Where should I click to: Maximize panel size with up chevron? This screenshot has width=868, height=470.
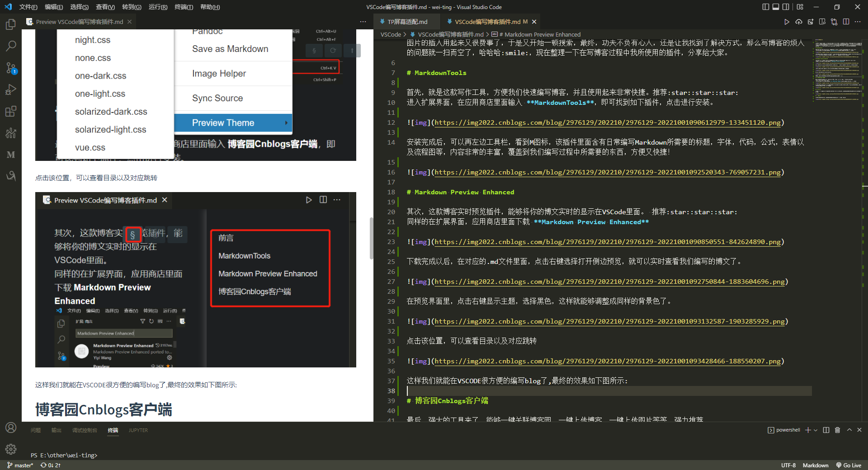click(849, 430)
